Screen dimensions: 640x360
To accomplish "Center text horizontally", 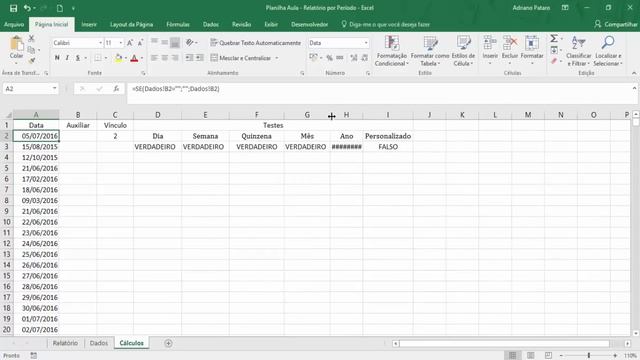I will (x=164, y=58).
